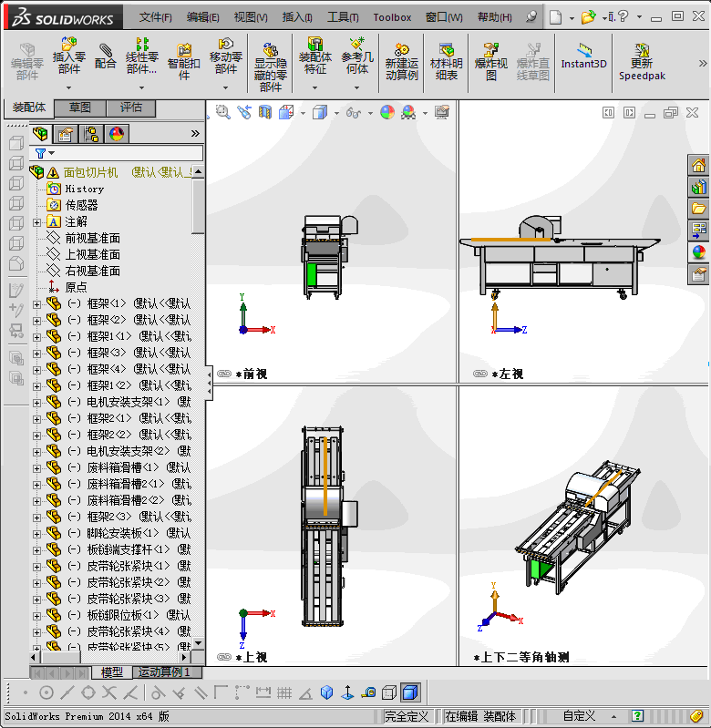The width and height of the screenshot is (711, 728).
Task: Open the FeatureManager design tree tab
Action: point(40,134)
